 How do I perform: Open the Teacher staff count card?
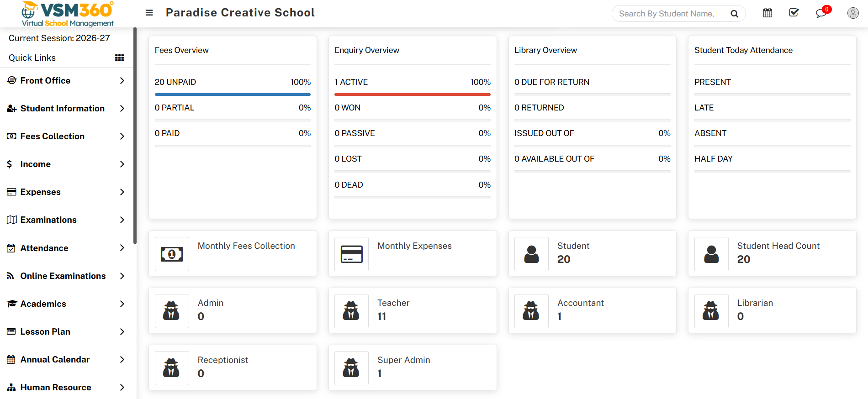click(412, 310)
